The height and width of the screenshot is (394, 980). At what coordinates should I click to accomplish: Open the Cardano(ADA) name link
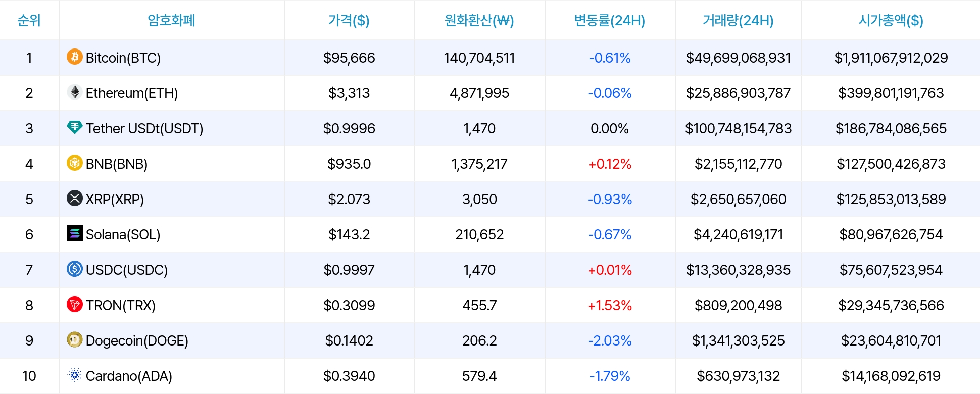click(x=129, y=376)
